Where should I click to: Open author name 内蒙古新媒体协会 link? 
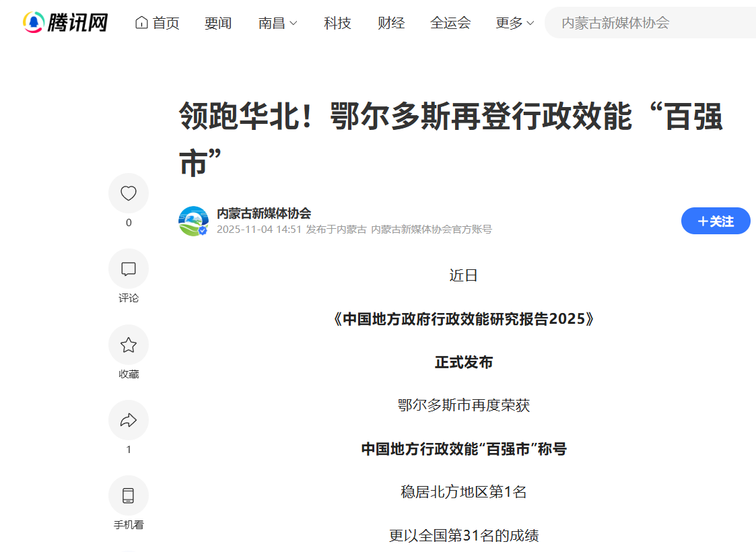tap(264, 213)
